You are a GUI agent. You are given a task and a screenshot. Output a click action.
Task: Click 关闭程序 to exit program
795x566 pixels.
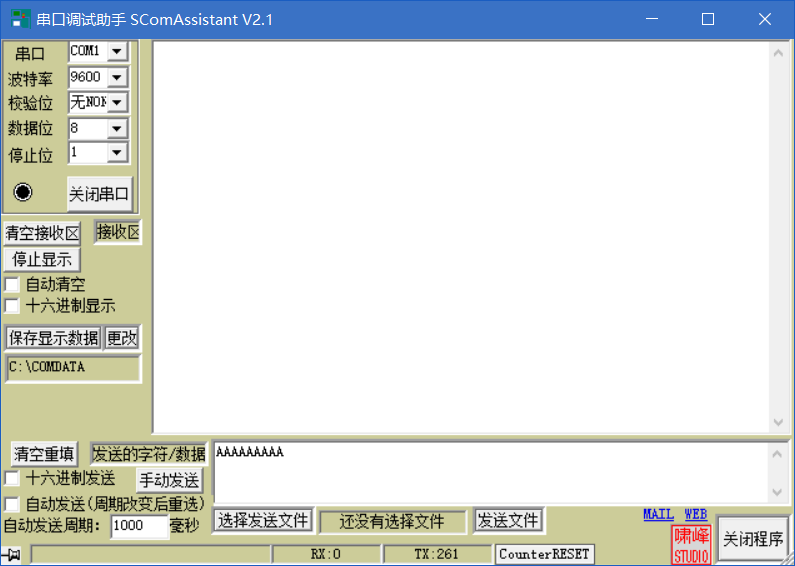coord(753,539)
